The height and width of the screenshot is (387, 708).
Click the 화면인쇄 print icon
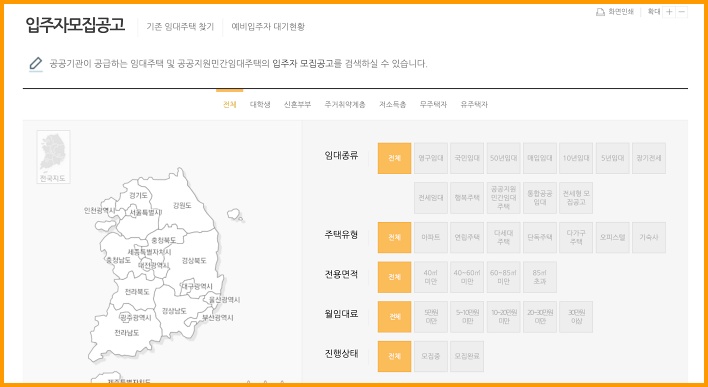pyautogui.click(x=600, y=12)
